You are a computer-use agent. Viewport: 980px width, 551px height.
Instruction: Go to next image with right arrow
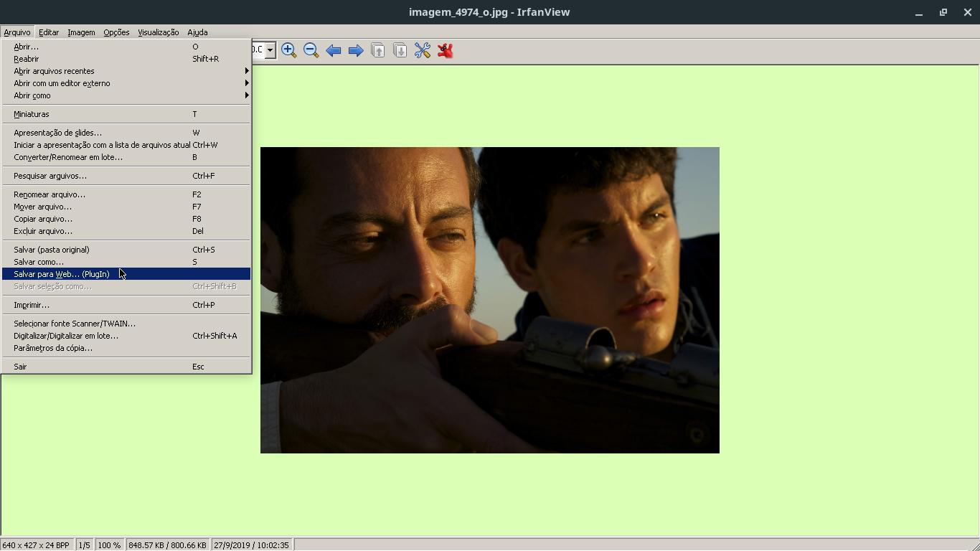click(356, 50)
